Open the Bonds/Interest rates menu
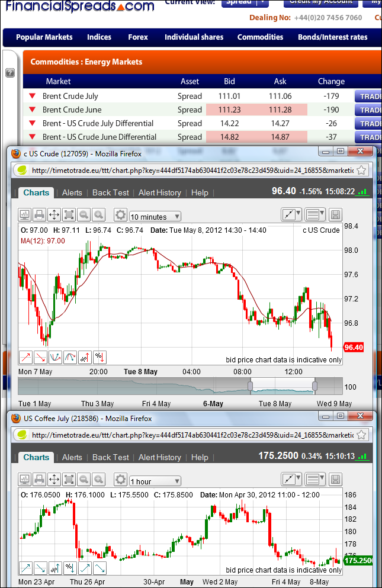This screenshot has height=588, width=382. 332,37
